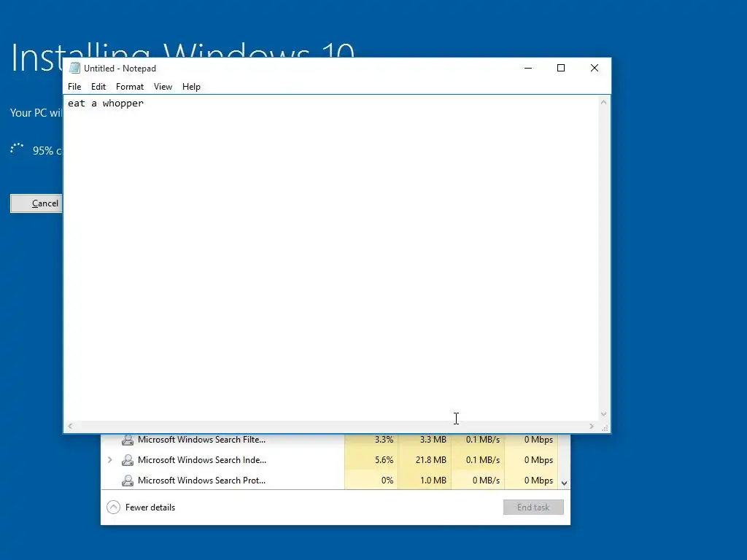The width and height of the screenshot is (747, 560).
Task: Open the Format menu in Notepad
Action: point(130,87)
